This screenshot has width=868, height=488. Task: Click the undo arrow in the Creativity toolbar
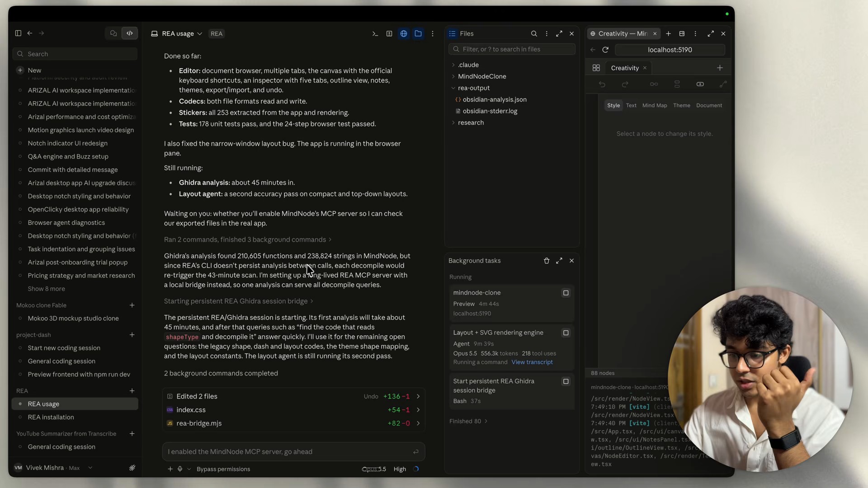click(602, 84)
